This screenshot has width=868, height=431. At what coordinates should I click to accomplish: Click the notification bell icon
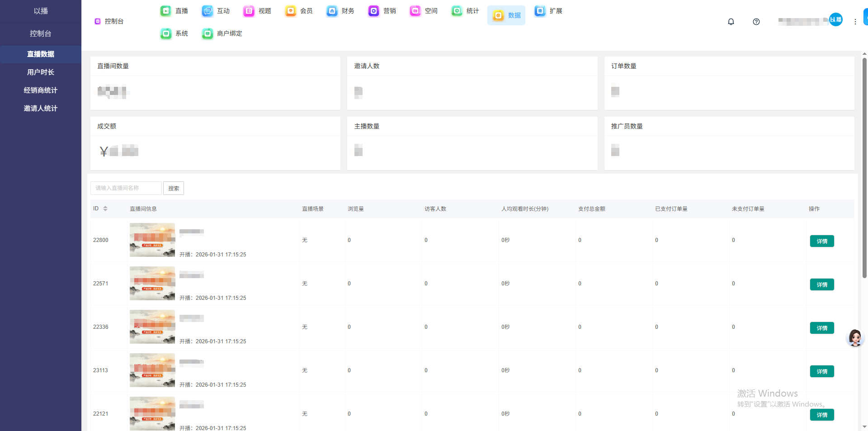731,22
